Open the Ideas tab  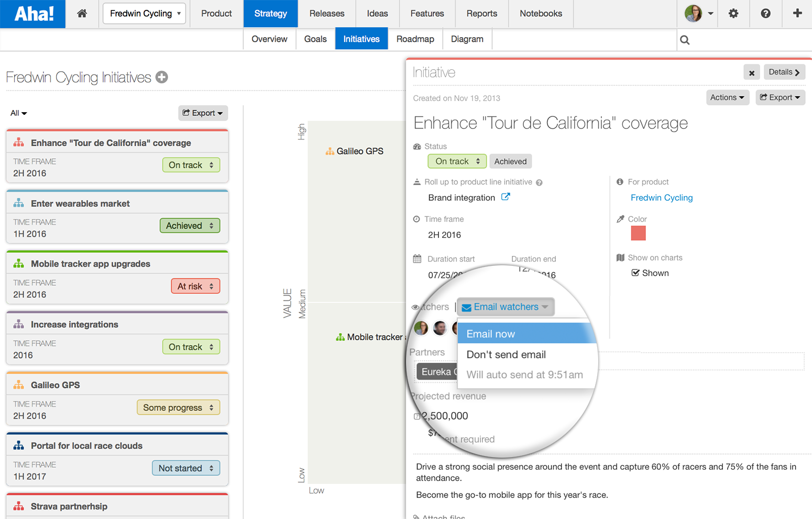[x=377, y=14]
